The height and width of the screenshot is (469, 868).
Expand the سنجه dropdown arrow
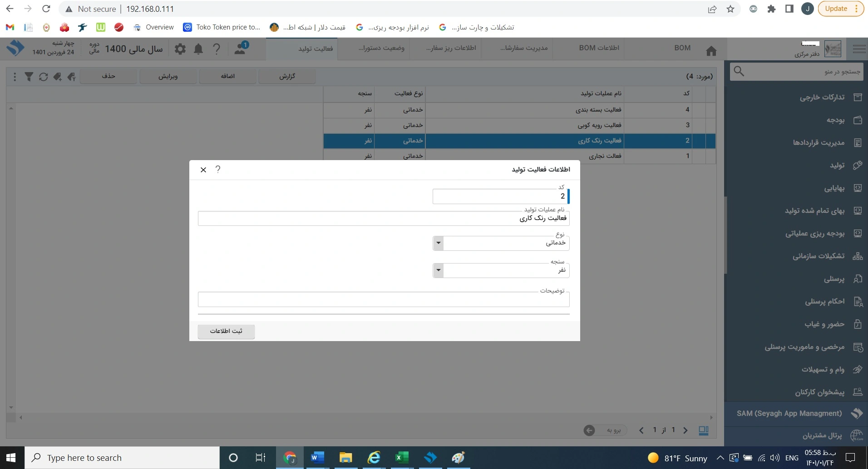pos(438,270)
